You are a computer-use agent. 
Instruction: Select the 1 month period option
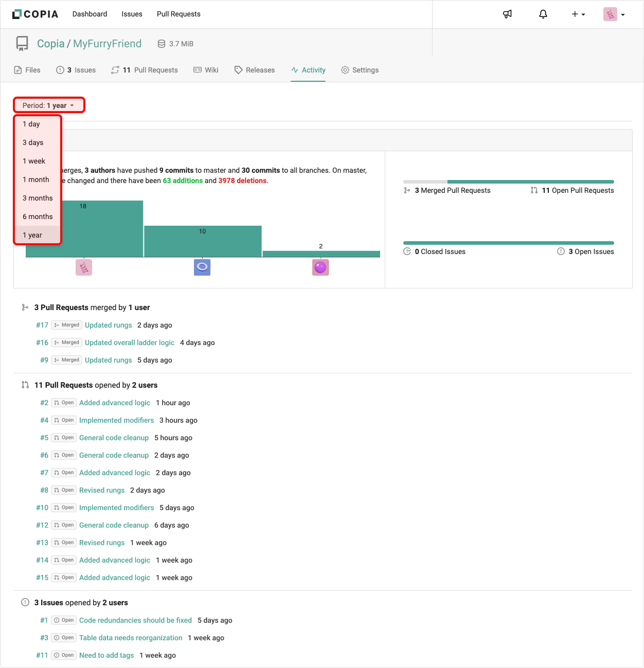tap(36, 179)
